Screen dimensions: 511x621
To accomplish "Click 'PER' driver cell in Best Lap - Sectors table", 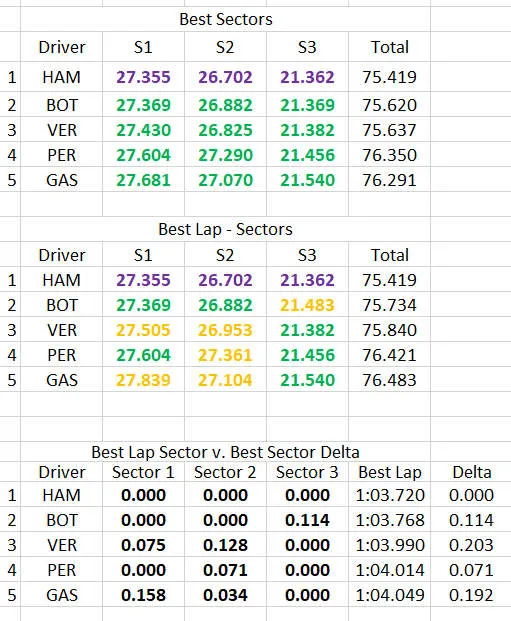I will point(62,355).
